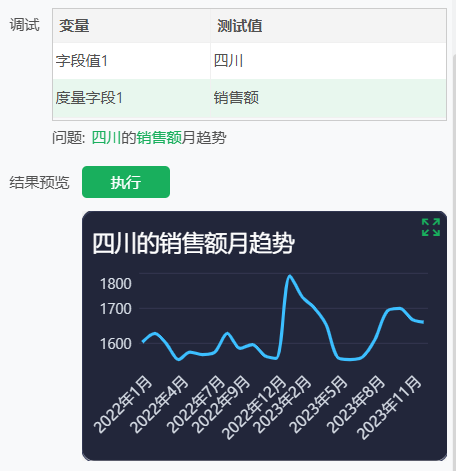Click the 2023年2月 axis label
This screenshot has width=456, height=471.
pos(282,404)
